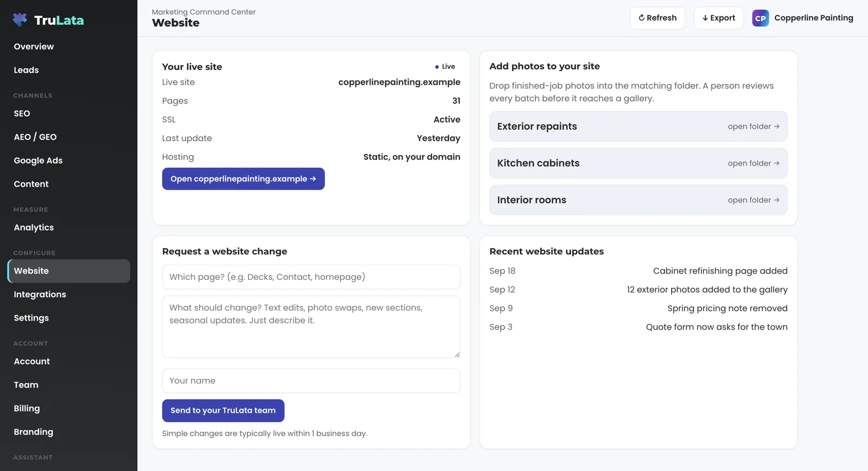Open copperlinepainting.example live site button
This screenshot has height=471, width=868.
(x=243, y=179)
